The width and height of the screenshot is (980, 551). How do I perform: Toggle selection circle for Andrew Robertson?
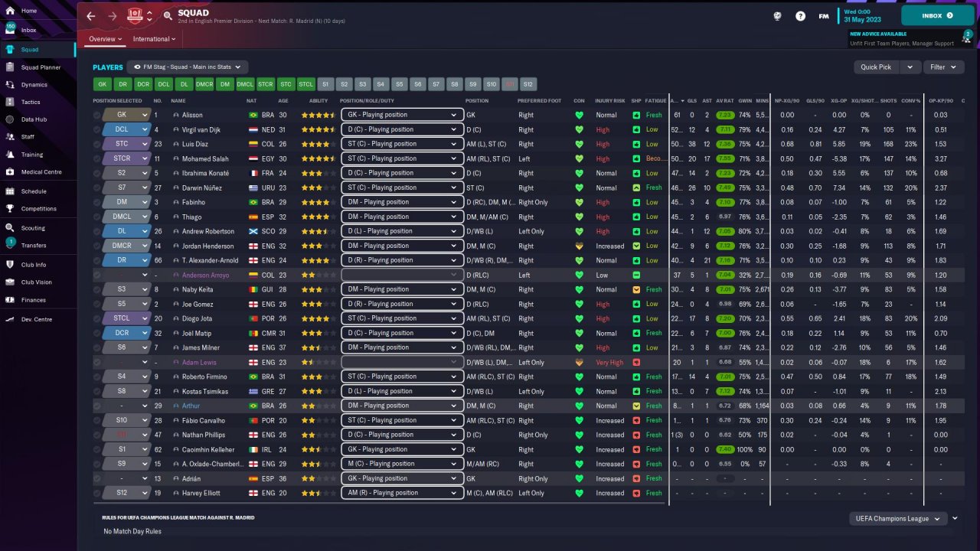tap(96, 231)
